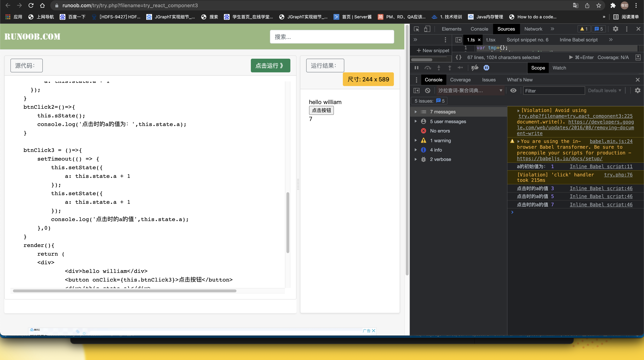Toggle the live expression eye icon
Viewport: 644px width, 360px height.
point(514,90)
